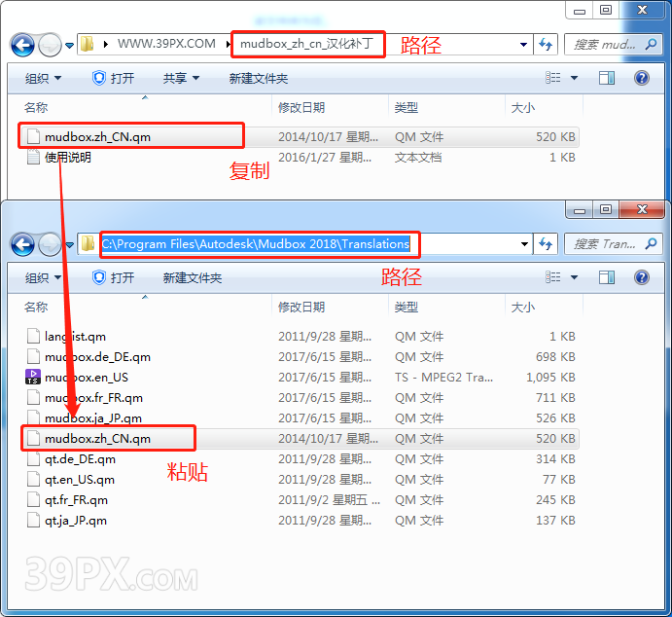Click refresh icon beside the top window address bar
This screenshot has width=672, height=617.
pyautogui.click(x=547, y=45)
